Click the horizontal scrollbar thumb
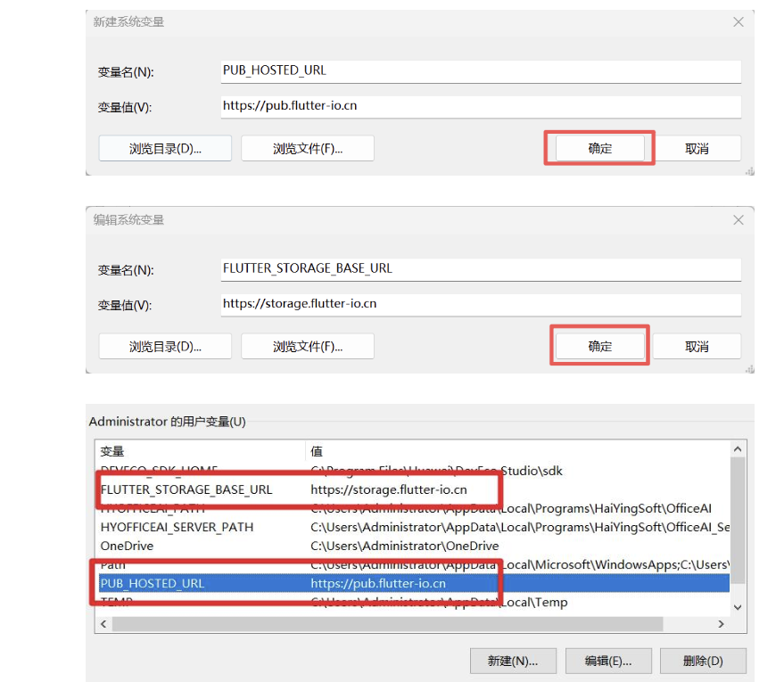The height and width of the screenshot is (682, 784). click(x=387, y=623)
